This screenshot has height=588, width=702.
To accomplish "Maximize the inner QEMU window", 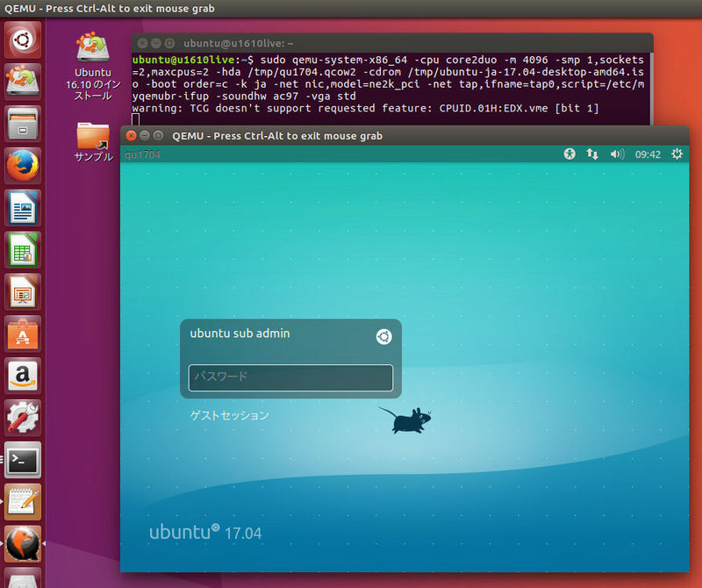I will (x=158, y=136).
